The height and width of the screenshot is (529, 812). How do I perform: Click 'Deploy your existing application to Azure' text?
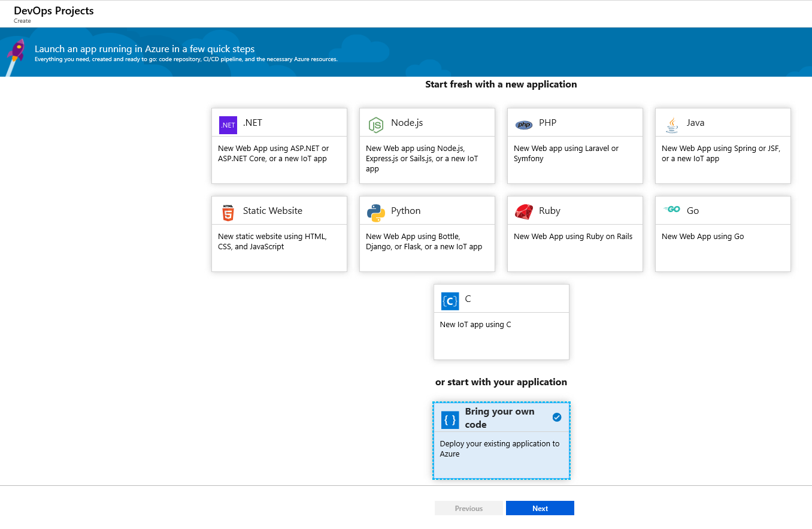[500, 449]
